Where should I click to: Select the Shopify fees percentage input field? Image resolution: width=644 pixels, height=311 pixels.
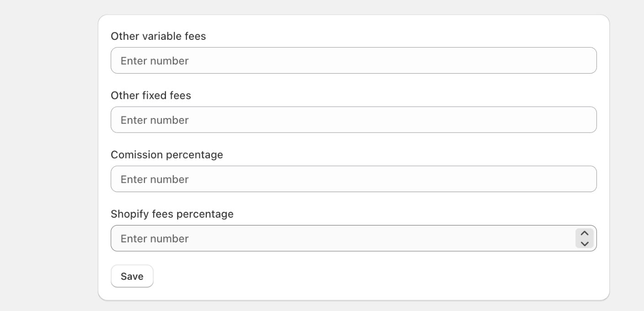coord(354,238)
